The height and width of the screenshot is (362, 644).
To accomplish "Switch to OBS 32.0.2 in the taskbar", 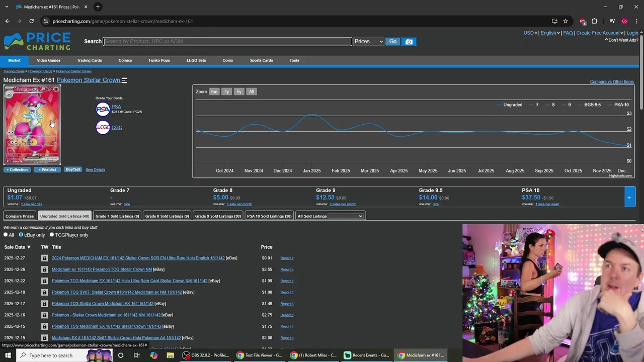I will 206,355.
